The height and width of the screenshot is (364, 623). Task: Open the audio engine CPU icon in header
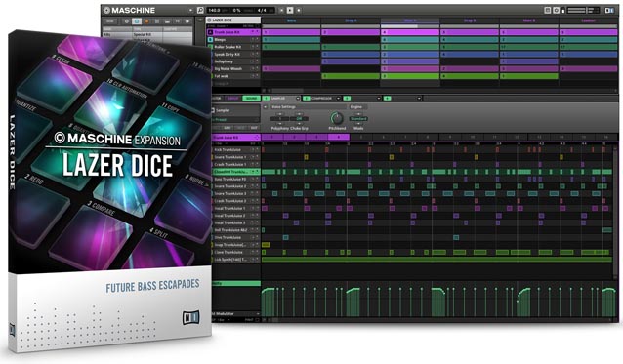[557, 11]
